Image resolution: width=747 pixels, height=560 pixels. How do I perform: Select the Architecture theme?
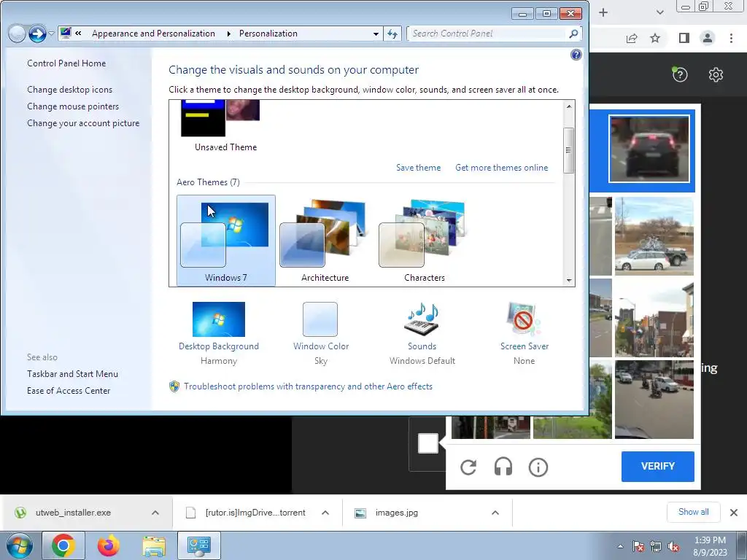click(x=325, y=241)
